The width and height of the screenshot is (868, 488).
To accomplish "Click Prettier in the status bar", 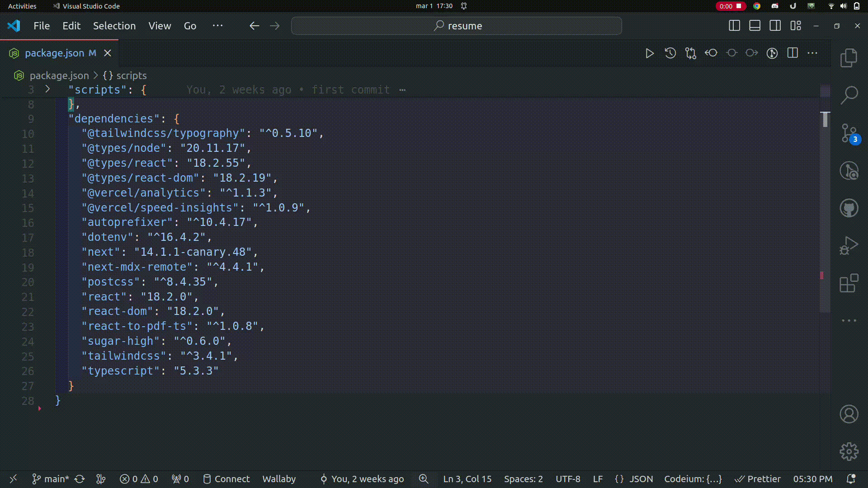I will pyautogui.click(x=758, y=479).
